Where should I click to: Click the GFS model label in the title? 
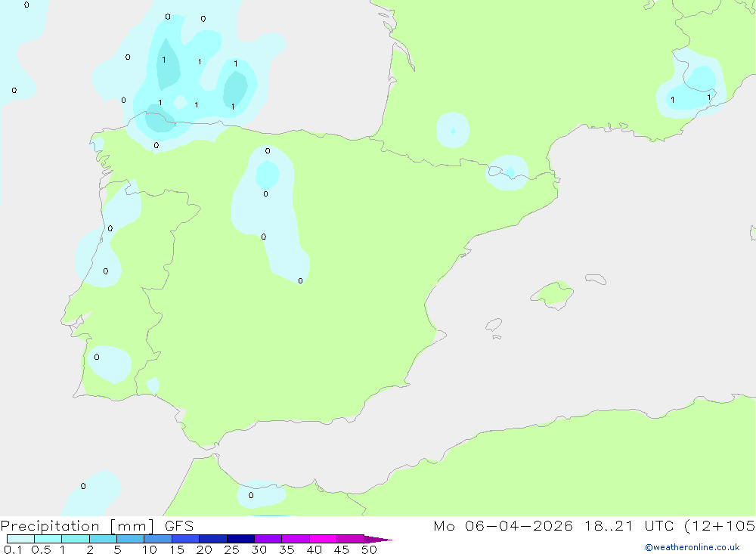[x=179, y=526]
